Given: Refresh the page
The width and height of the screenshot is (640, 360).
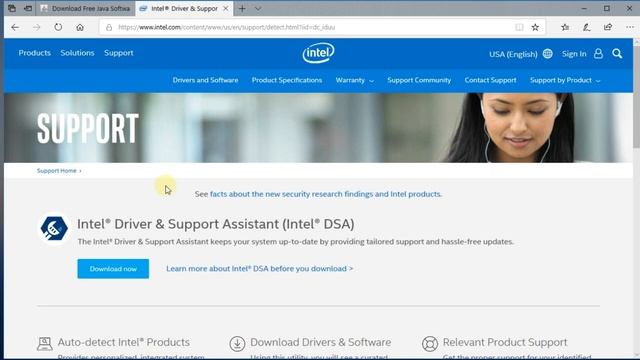Looking at the screenshot, I should [58, 27].
